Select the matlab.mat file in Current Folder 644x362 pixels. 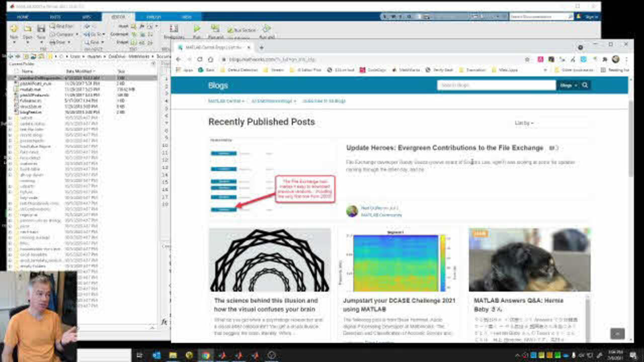click(x=30, y=89)
